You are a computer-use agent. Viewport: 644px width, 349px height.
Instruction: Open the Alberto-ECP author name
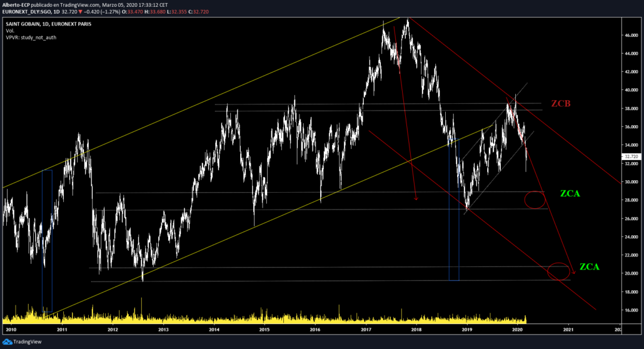click(x=16, y=5)
